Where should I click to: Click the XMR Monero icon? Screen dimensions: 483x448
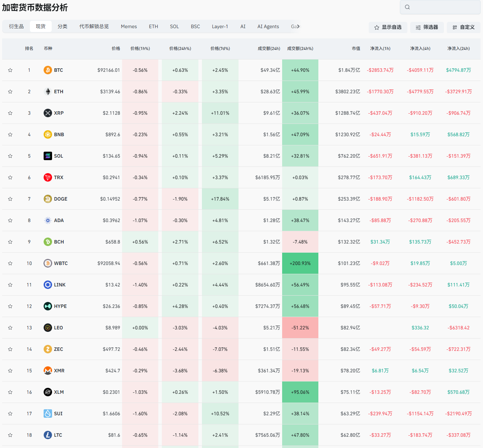[47, 371]
